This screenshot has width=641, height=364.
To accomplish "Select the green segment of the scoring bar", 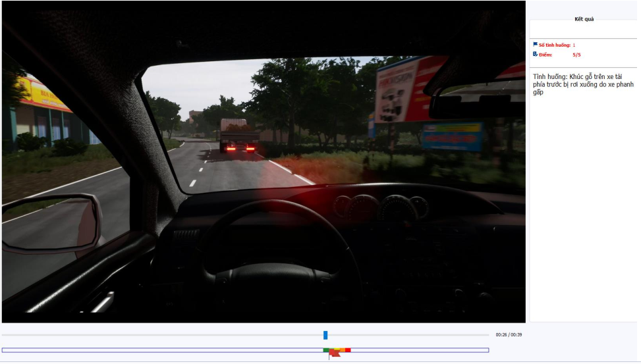I will click(327, 350).
